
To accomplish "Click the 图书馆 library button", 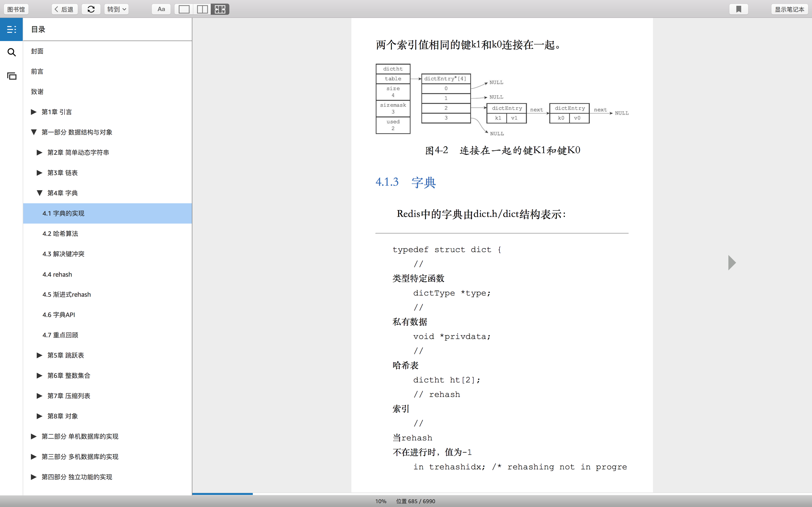I will click(x=16, y=9).
